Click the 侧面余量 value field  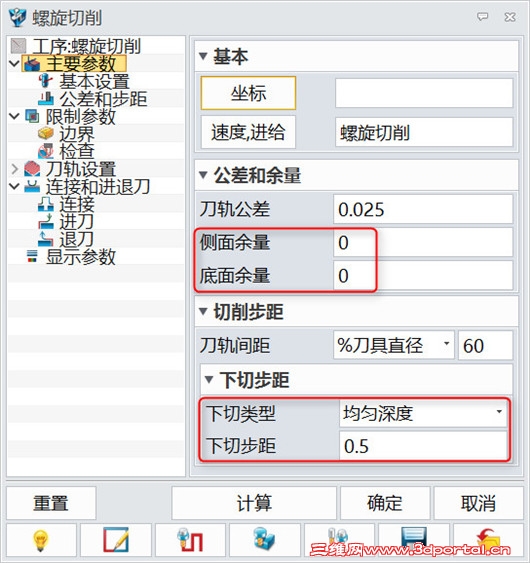(x=423, y=242)
